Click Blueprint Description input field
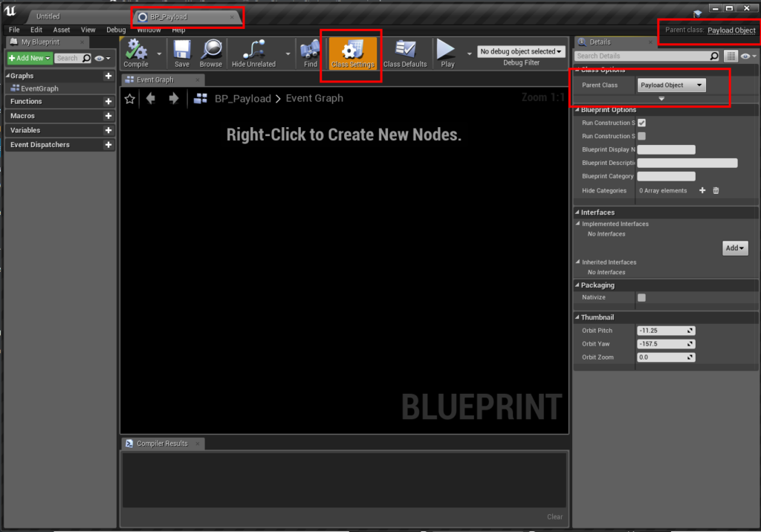This screenshot has height=532, width=761. click(687, 163)
